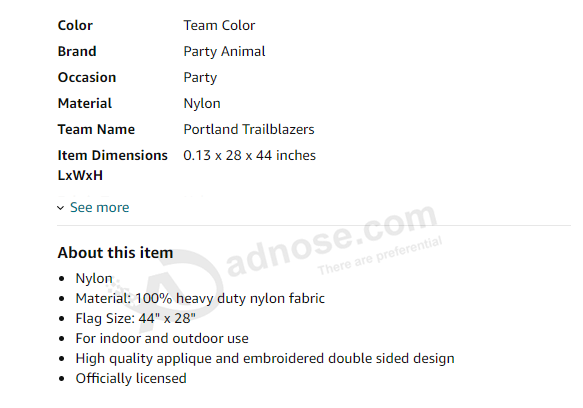Select the Nylon material value in the table
The width and height of the screenshot is (583, 408).
pos(202,103)
